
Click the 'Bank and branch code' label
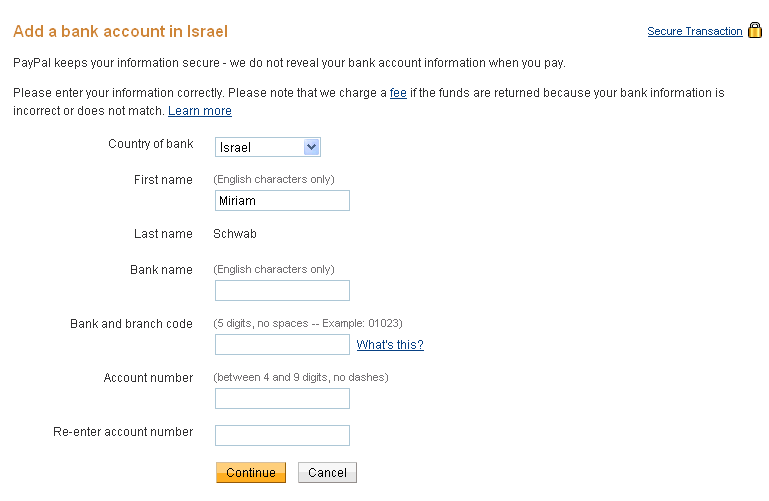point(131,324)
